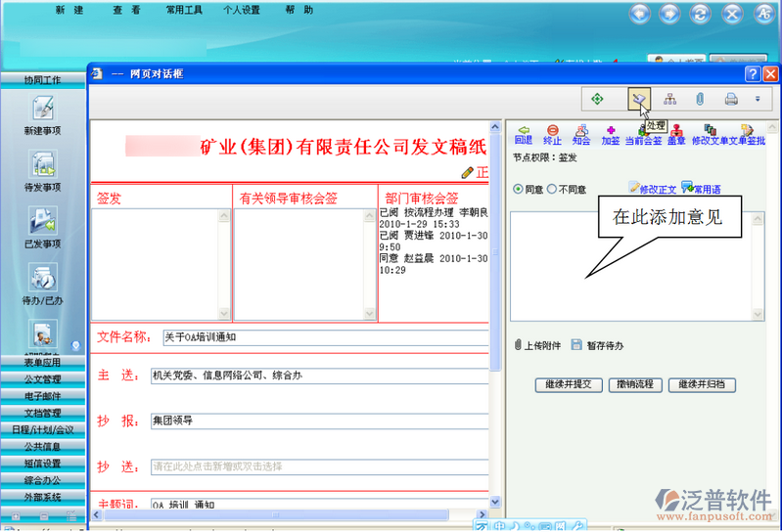Select the 同意 radio button
Image resolution: width=782 pixels, height=532 pixels.
(x=518, y=189)
